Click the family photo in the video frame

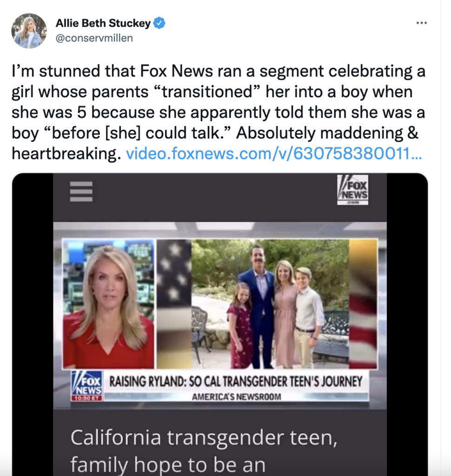[x=270, y=304]
